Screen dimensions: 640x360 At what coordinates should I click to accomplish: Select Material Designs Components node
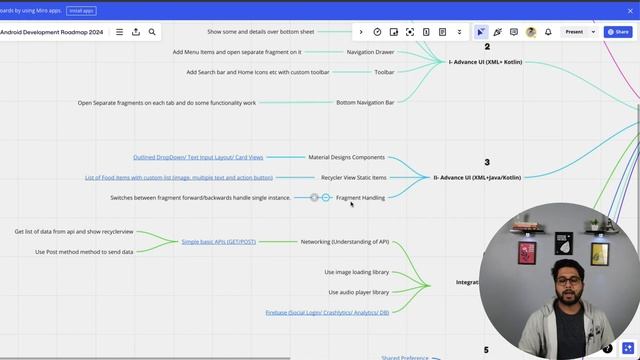pyautogui.click(x=347, y=157)
